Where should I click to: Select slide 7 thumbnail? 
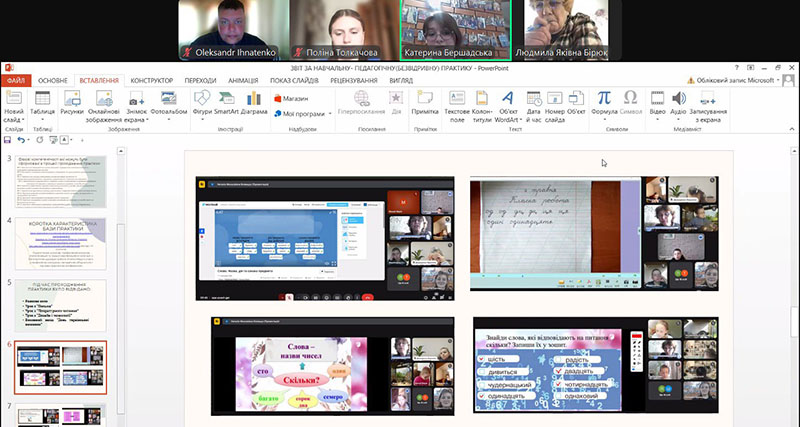pos(61,415)
